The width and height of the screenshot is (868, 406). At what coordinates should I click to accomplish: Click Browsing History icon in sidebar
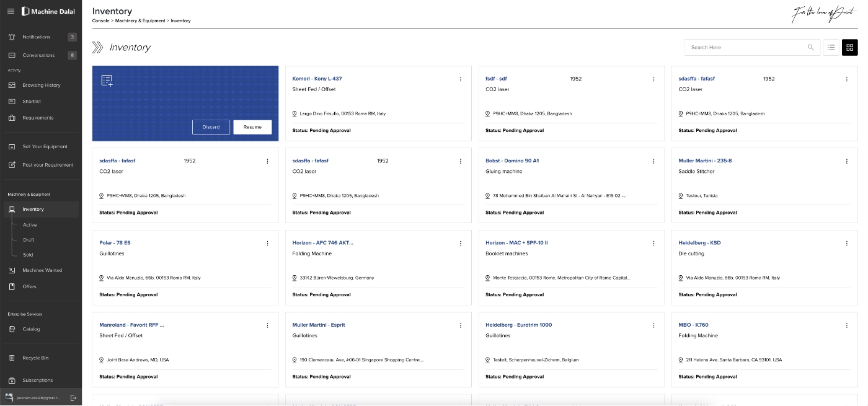click(12, 85)
